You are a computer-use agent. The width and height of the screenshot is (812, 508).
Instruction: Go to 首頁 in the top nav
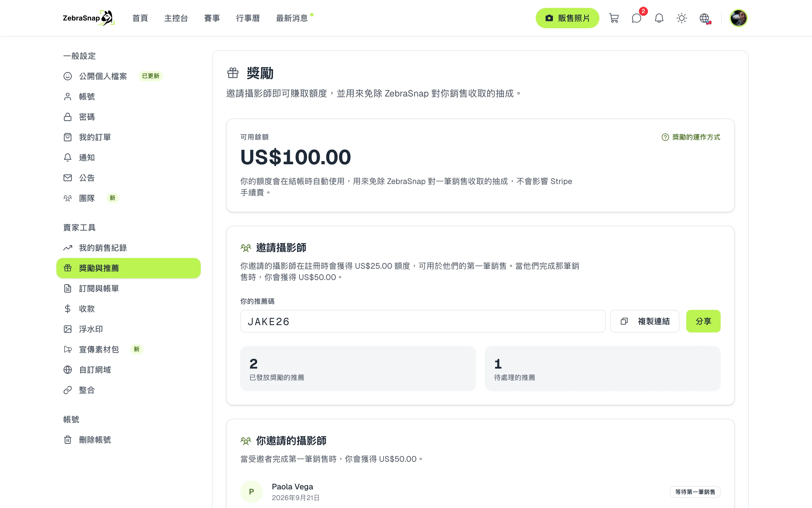140,18
